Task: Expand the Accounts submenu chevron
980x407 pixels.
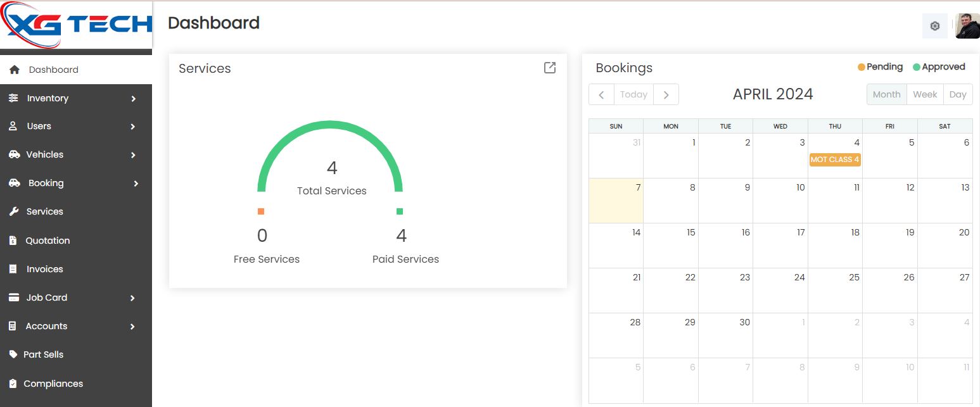Action: (132, 327)
